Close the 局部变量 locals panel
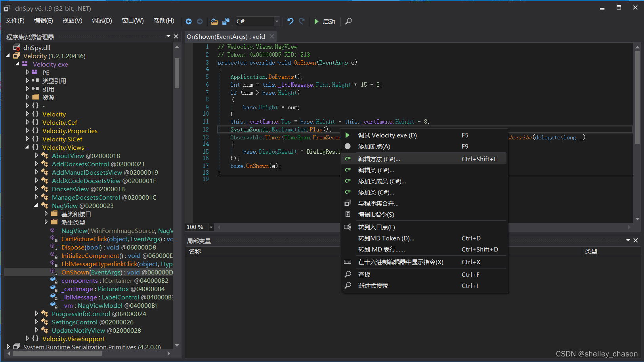This screenshot has width=644, height=362. (636, 240)
